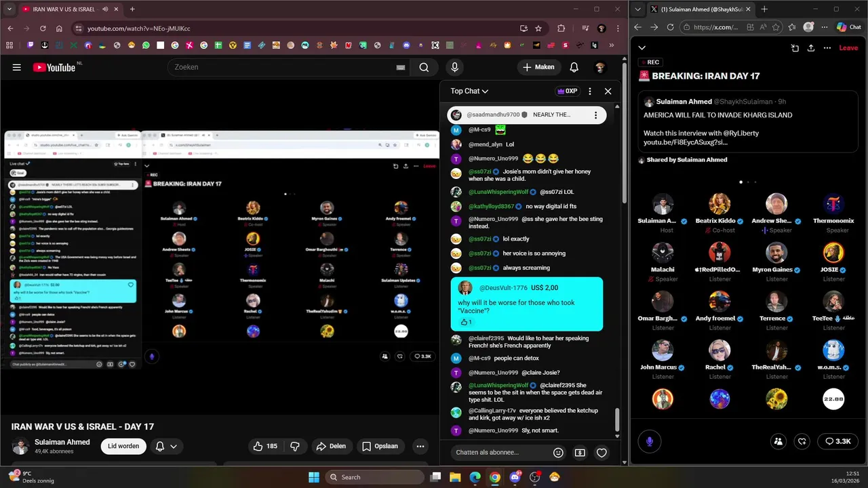Open the X Space three-dot more menu

pos(827,47)
